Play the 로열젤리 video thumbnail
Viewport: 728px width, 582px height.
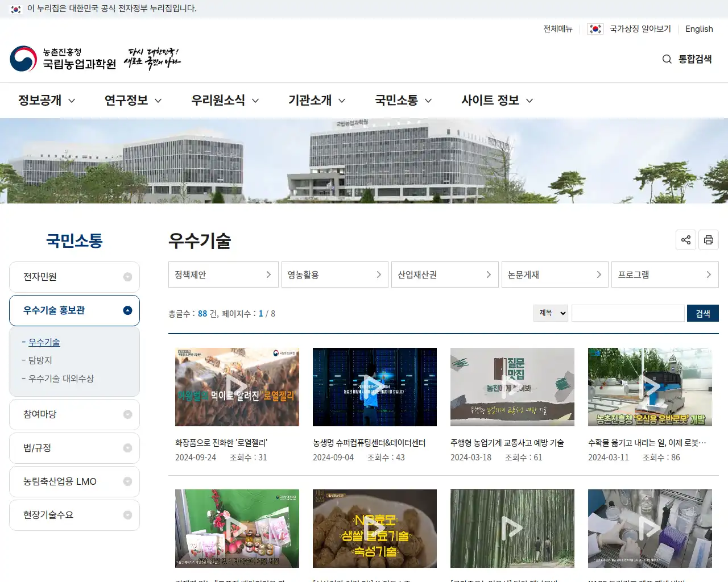click(x=237, y=387)
